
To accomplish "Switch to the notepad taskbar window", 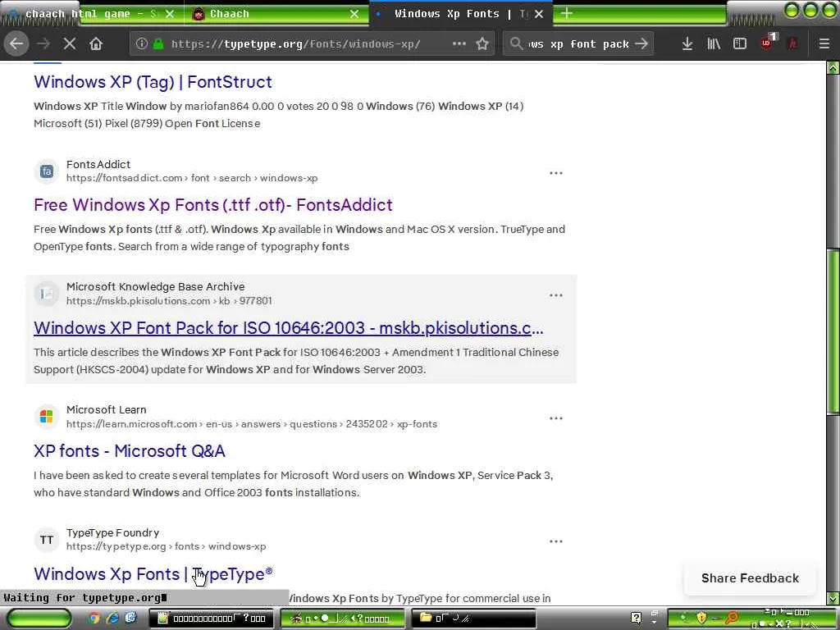I will pos(211,619).
